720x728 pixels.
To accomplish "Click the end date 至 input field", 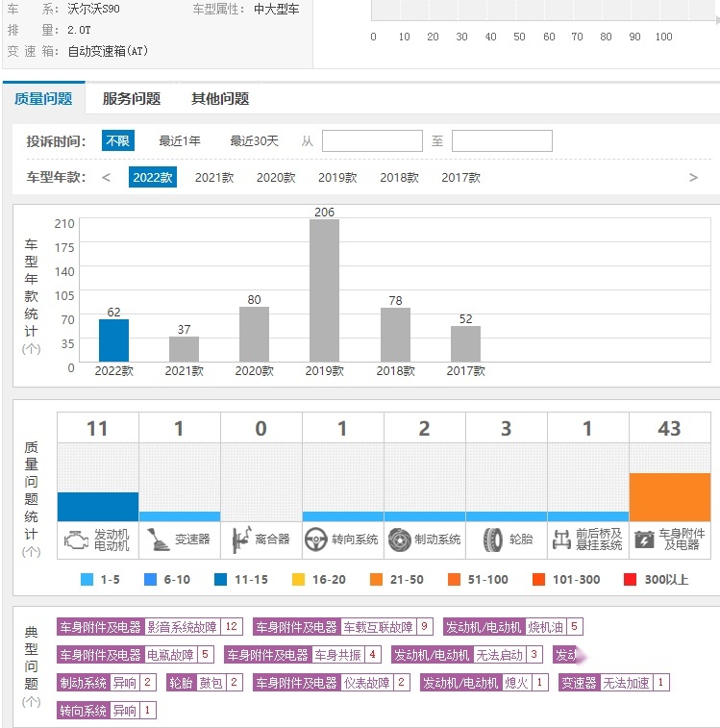I will tap(502, 140).
